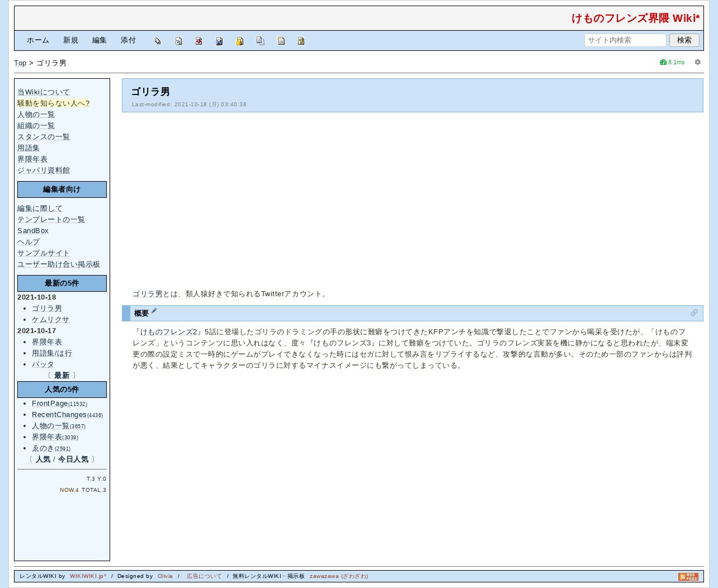Open 用語集 sidebar link

pyautogui.click(x=29, y=148)
